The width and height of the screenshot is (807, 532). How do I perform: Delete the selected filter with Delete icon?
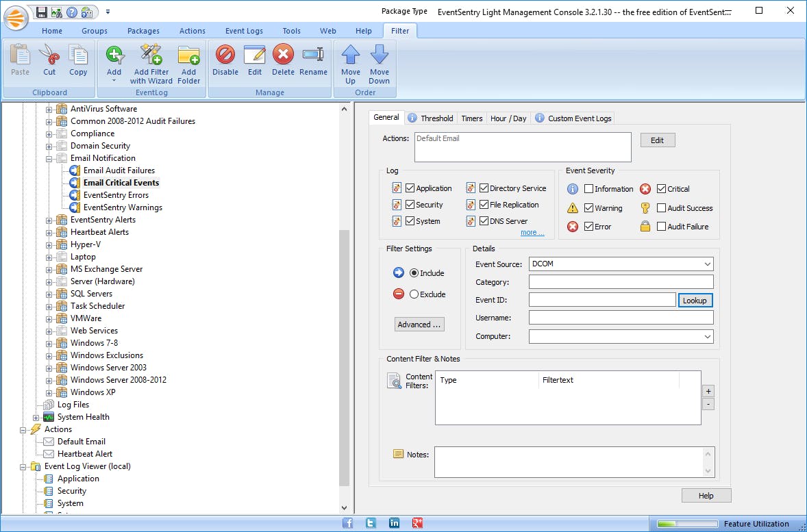coord(283,54)
